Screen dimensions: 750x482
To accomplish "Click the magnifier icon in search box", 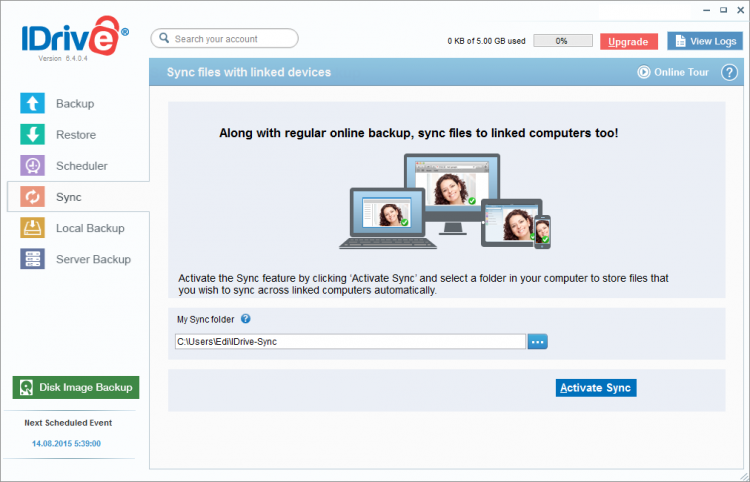I will 164,38.
